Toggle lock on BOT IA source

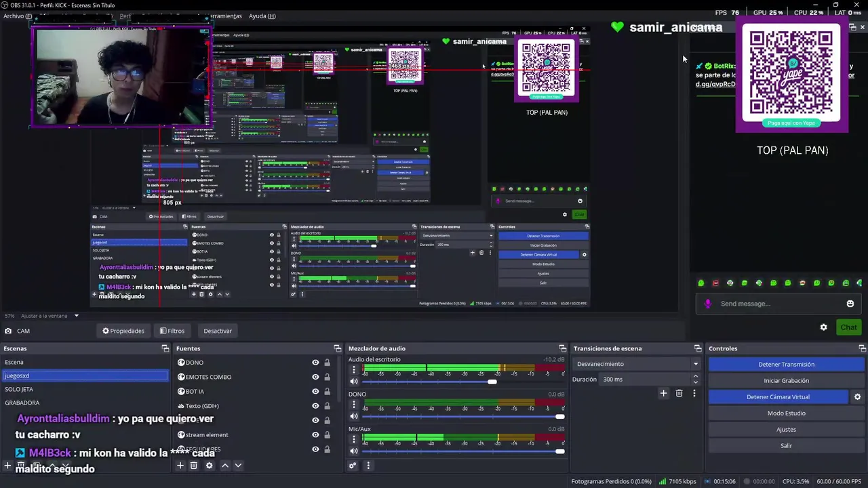click(x=327, y=391)
